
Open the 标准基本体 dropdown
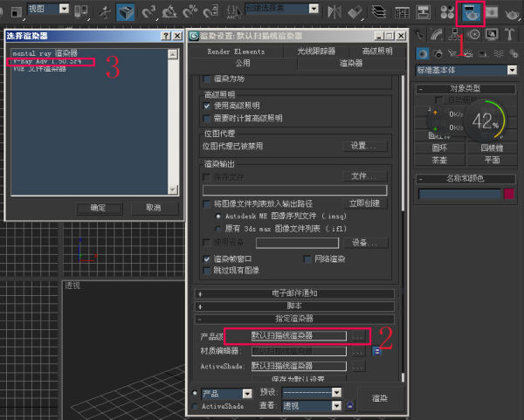coord(466,70)
